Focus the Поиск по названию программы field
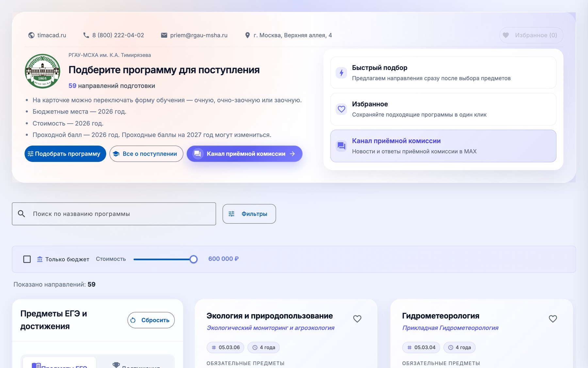 click(114, 214)
